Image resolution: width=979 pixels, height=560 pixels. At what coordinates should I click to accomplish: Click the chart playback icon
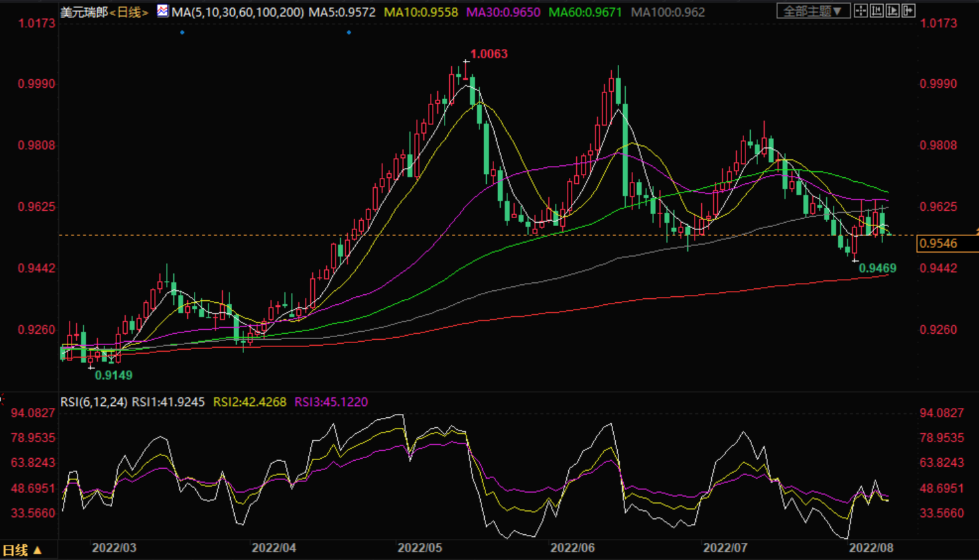[892, 11]
